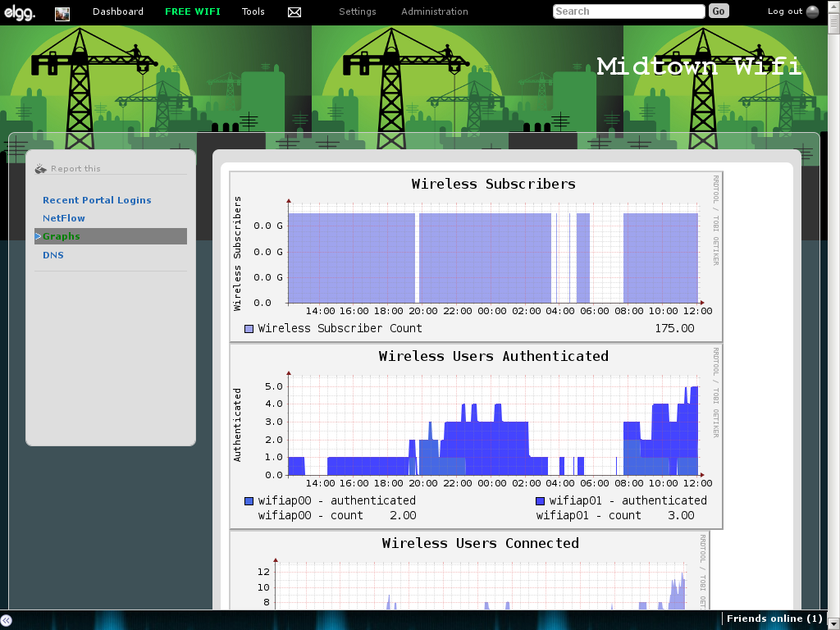Go to Settings in the top bar
Image resolution: width=840 pixels, height=630 pixels.
(x=358, y=11)
